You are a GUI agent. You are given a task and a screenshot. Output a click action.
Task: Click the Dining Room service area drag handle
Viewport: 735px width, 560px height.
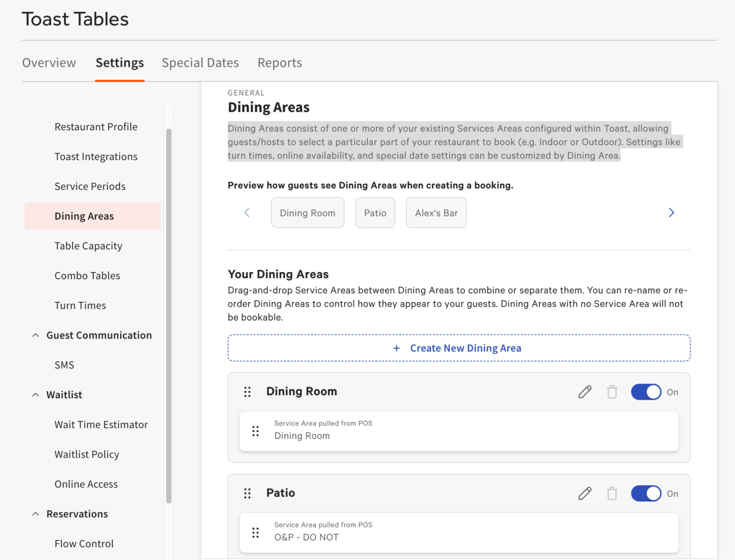[256, 431]
